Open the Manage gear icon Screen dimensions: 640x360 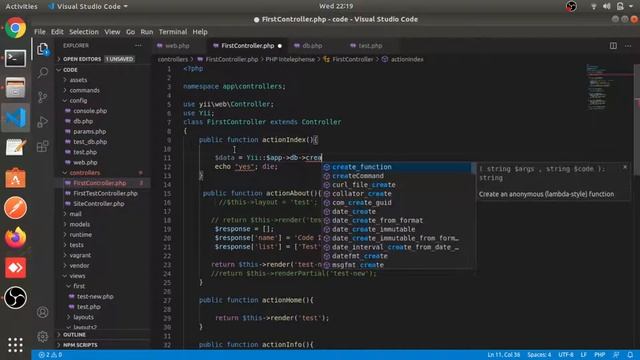click(42, 337)
